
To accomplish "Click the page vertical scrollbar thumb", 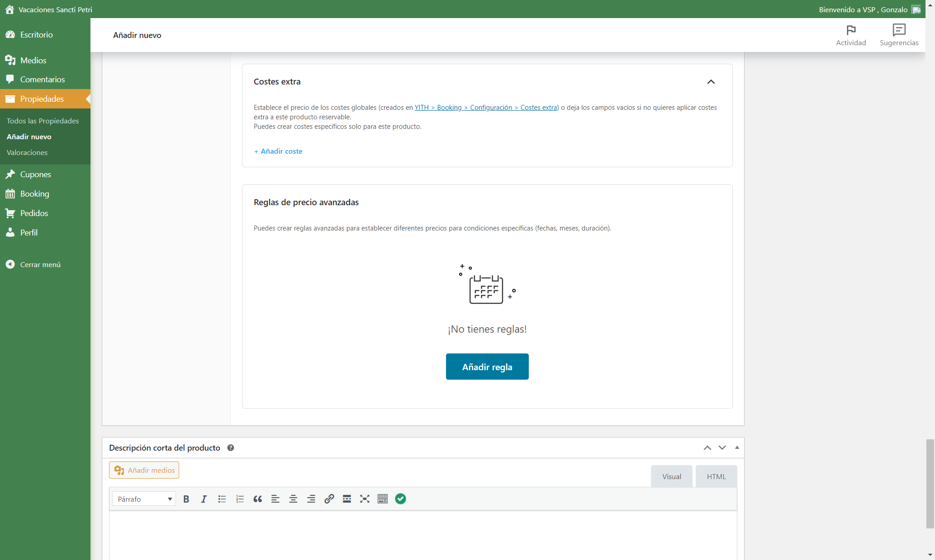I will 930,484.
